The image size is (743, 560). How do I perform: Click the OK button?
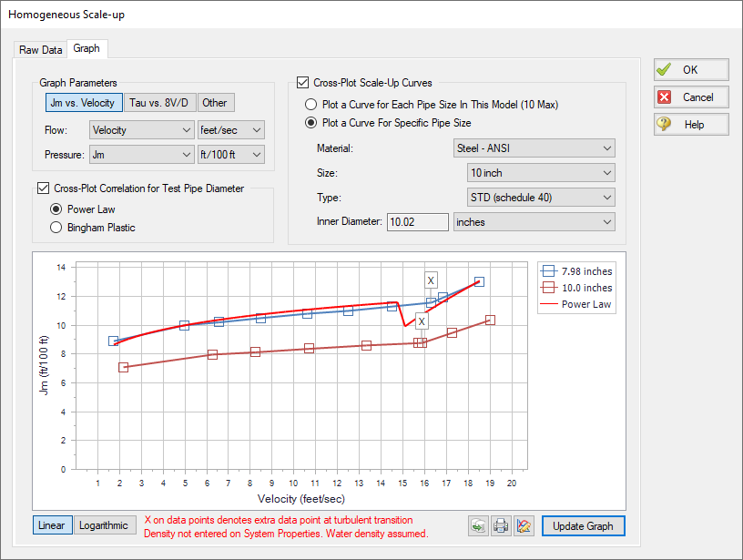691,69
